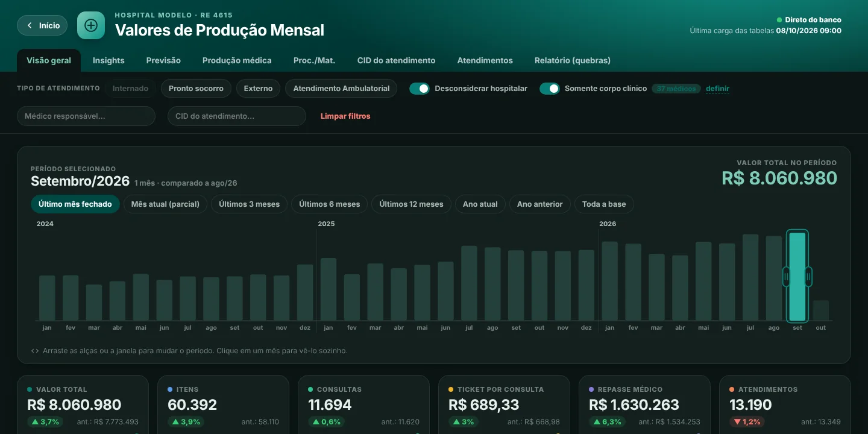This screenshot has height=434, width=868.
Task: Open the Relatório (quebras) tab
Action: [x=573, y=60]
